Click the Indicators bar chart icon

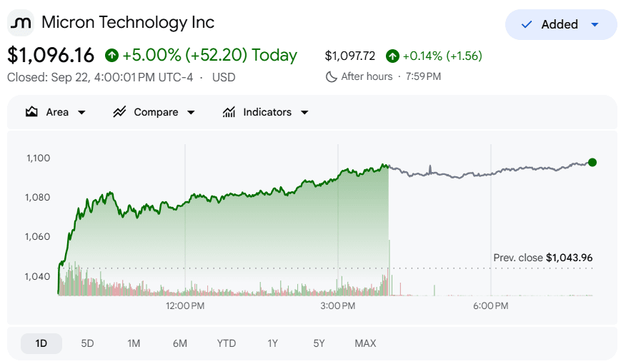point(229,112)
